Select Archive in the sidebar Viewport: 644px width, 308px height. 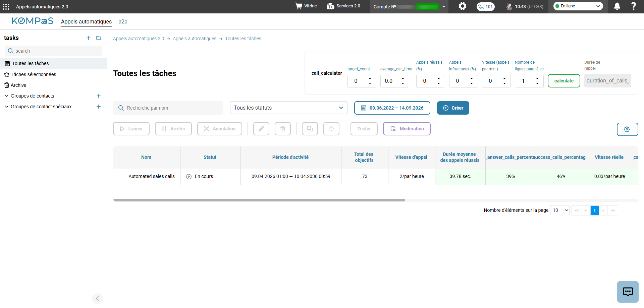tap(18, 85)
